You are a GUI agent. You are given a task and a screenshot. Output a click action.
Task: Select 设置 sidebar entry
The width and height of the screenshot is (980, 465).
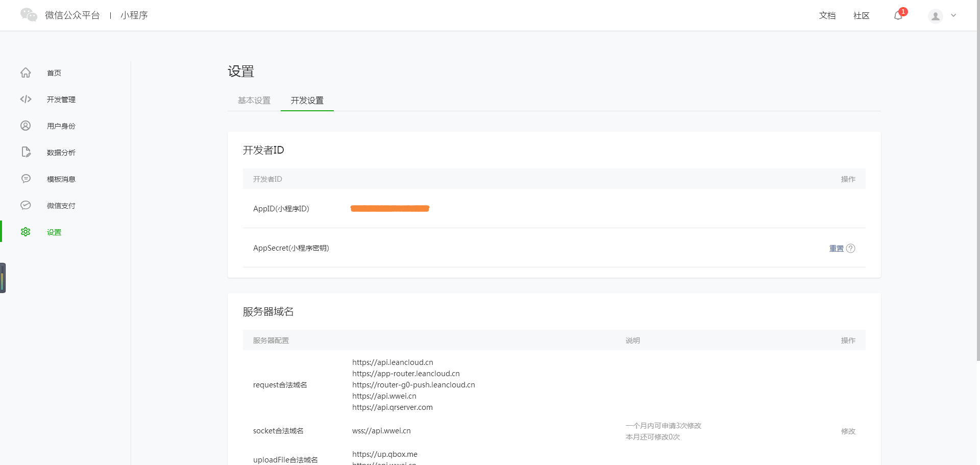(x=54, y=232)
